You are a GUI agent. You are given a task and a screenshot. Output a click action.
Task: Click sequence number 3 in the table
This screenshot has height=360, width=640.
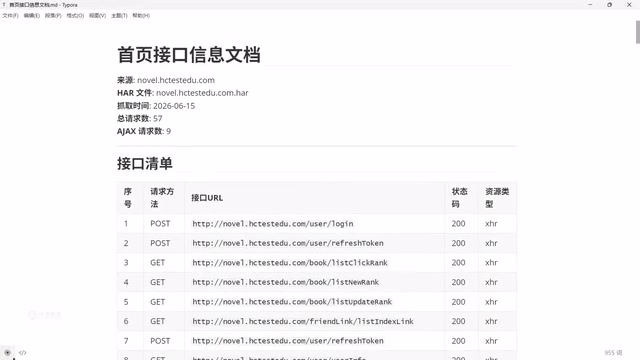(126, 263)
